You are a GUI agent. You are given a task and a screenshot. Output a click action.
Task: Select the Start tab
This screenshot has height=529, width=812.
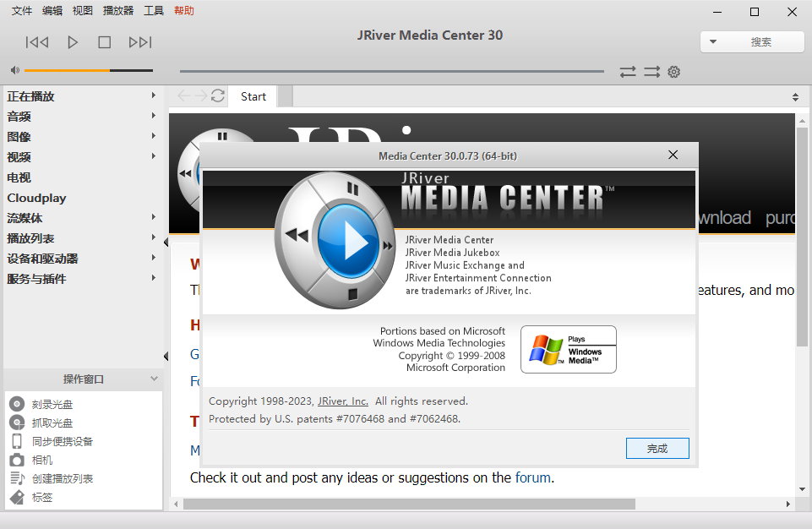253,97
